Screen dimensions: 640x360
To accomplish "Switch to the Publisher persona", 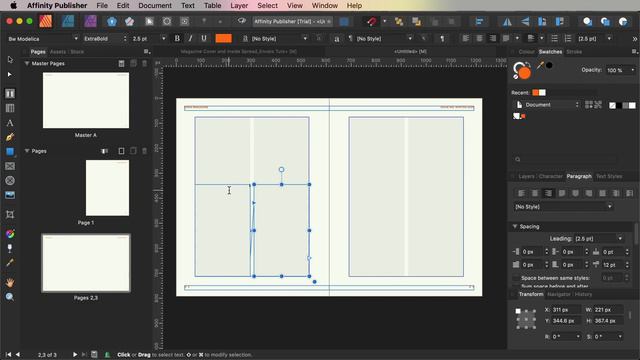I will [46, 21].
